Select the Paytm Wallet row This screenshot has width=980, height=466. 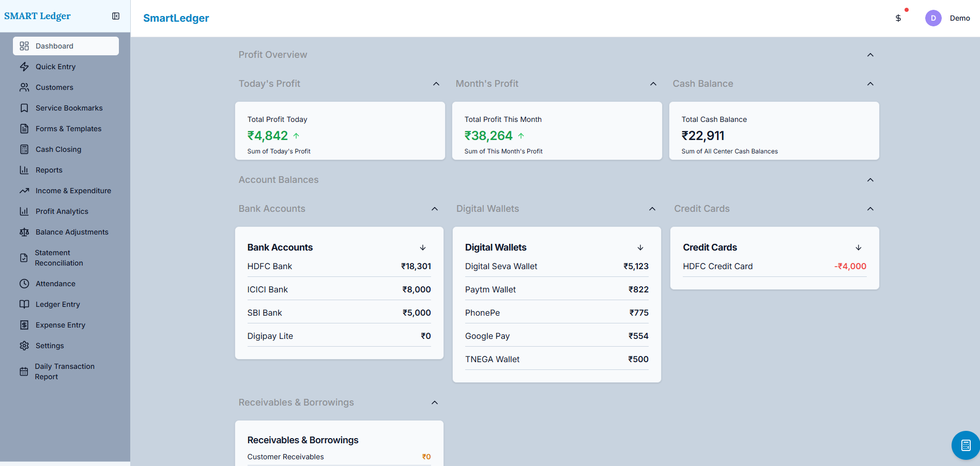pyautogui.click(x=557, y=289)
